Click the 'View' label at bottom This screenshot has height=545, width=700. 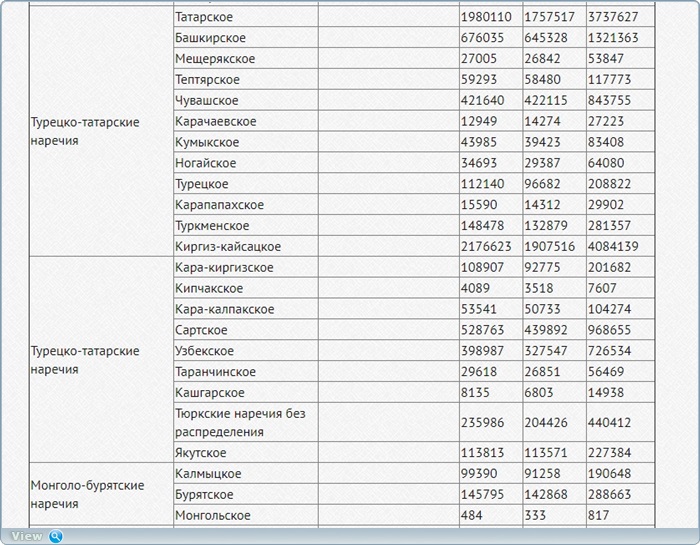point(27,536)
